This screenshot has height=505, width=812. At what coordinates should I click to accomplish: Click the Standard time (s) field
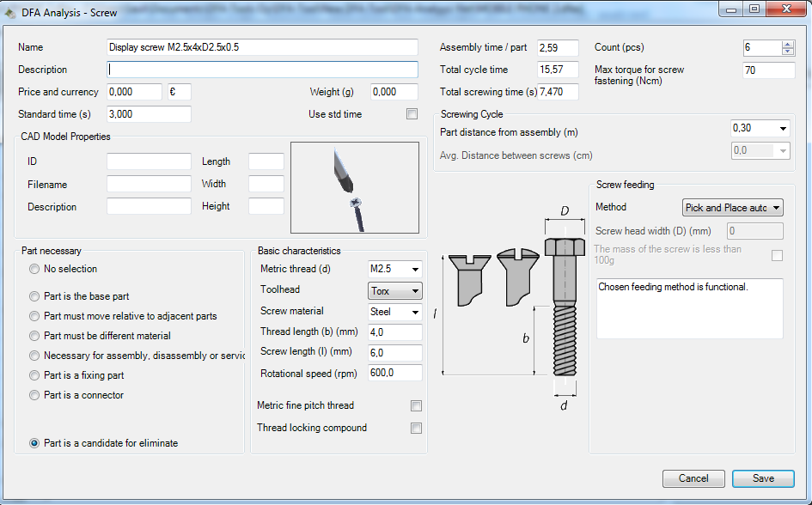click(150, 114)
